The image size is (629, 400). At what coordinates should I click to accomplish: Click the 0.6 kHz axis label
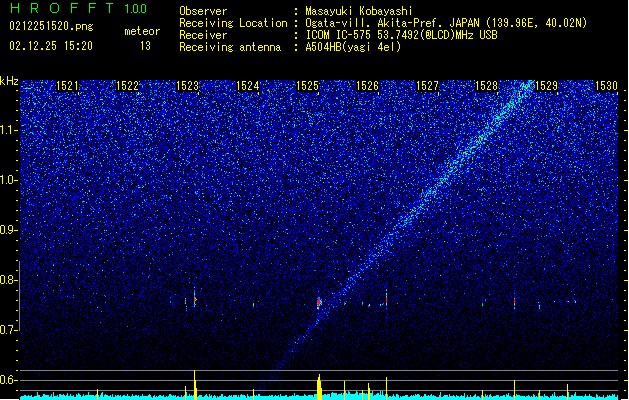click(8, 380)
